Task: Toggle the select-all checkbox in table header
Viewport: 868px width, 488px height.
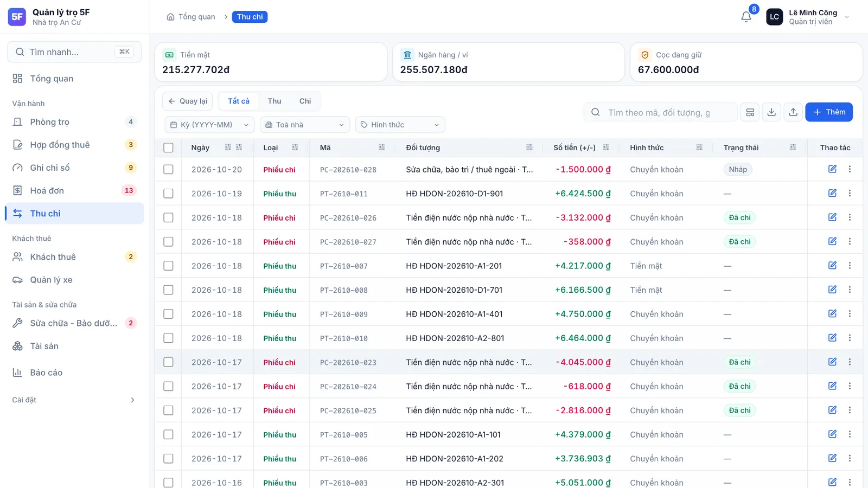Action: [x=168, y=147]
